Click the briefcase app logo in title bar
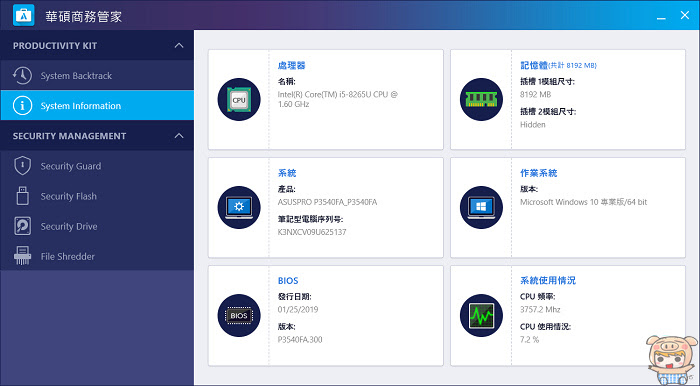700x386 pixels. point(23,16)
